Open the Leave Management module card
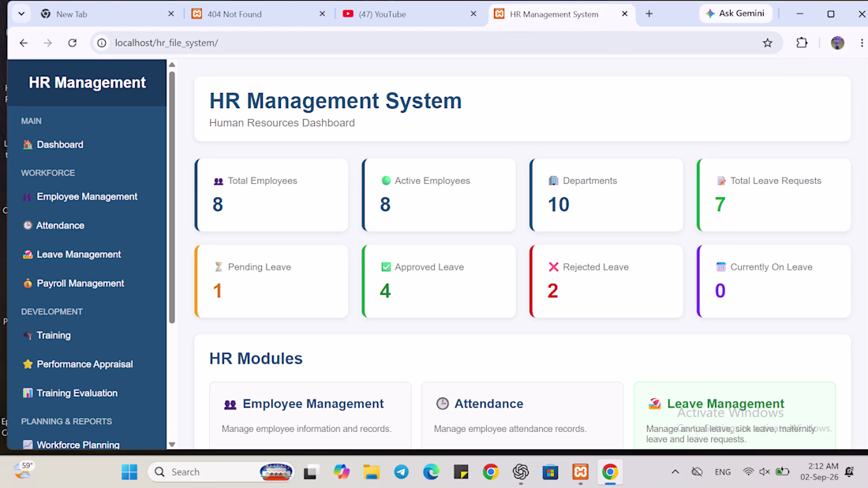This screenshot has height=488, width=868. [x=735, y=415]
